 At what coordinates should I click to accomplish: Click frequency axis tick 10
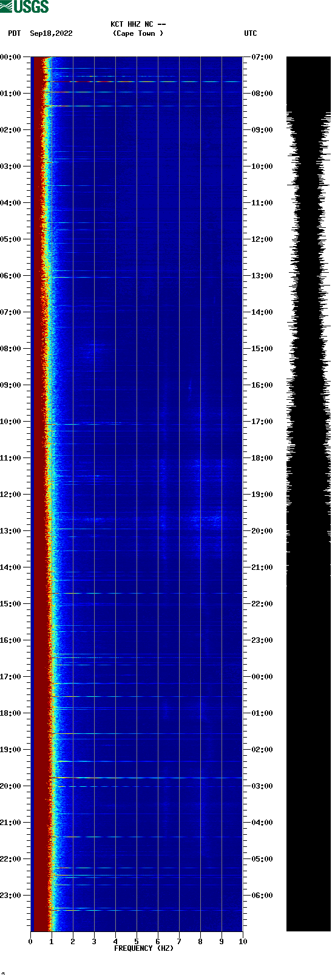click(x=243, y=942)
